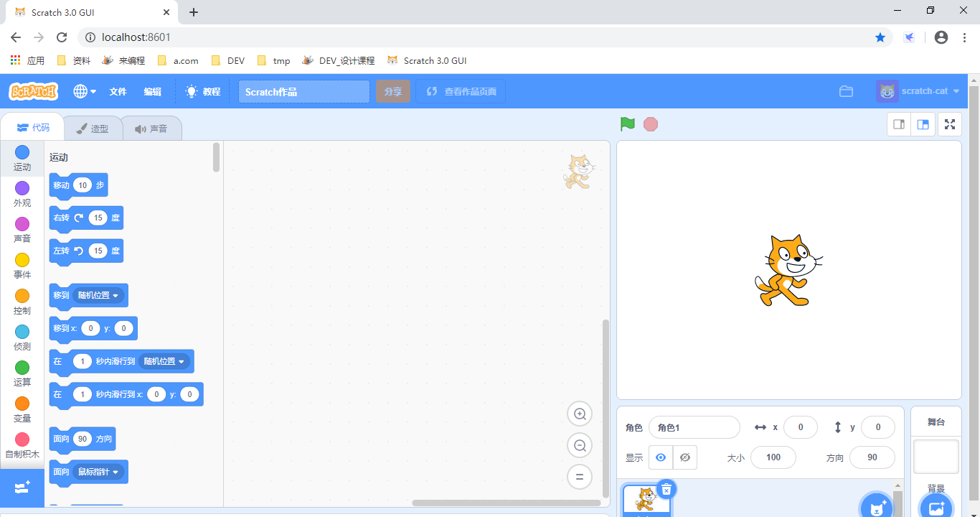Open the Add Extension panel

point(22,488)
